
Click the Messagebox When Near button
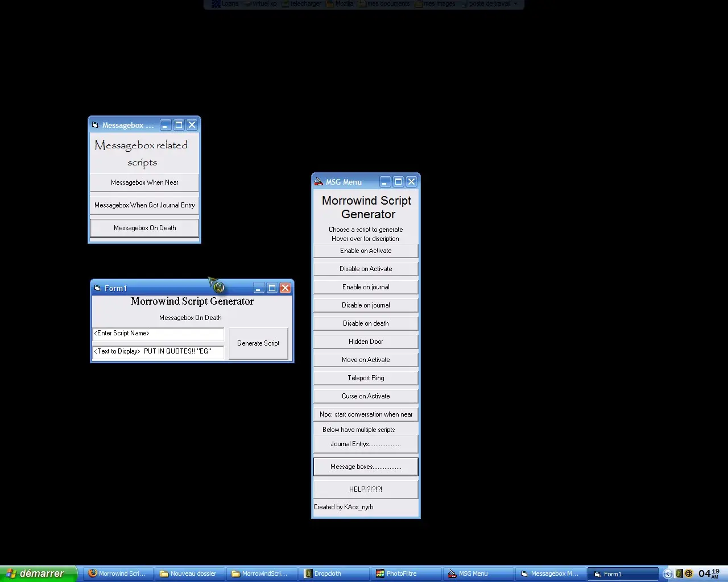coord(144,182)
